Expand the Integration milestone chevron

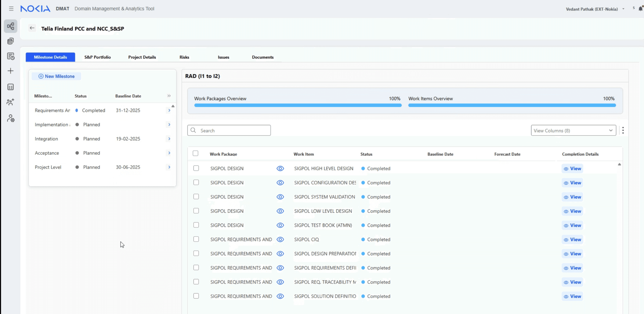click(x=169, y=139)
